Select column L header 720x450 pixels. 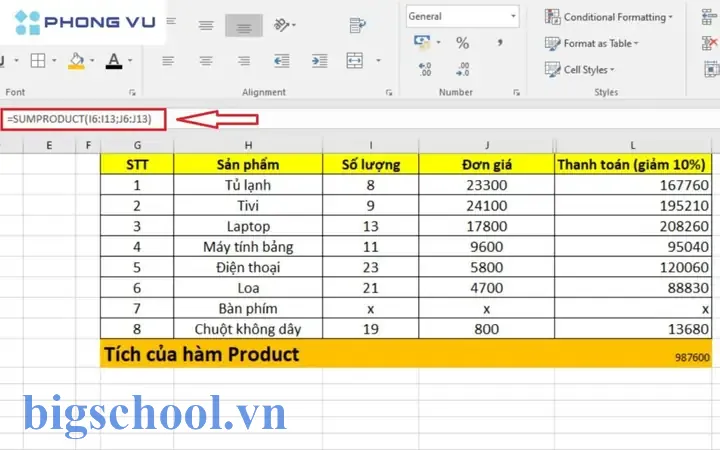coord(633,146)
